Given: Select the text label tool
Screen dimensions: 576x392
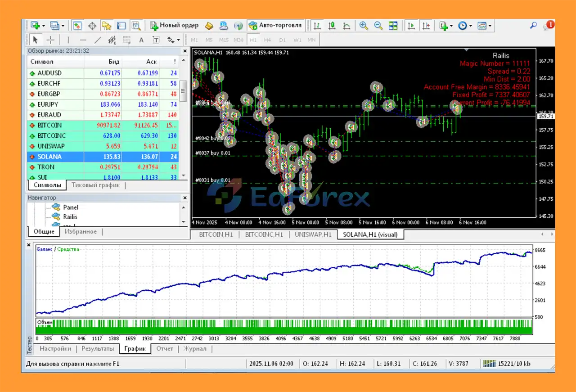Looking at the screenshot, I should click(156, 40).
